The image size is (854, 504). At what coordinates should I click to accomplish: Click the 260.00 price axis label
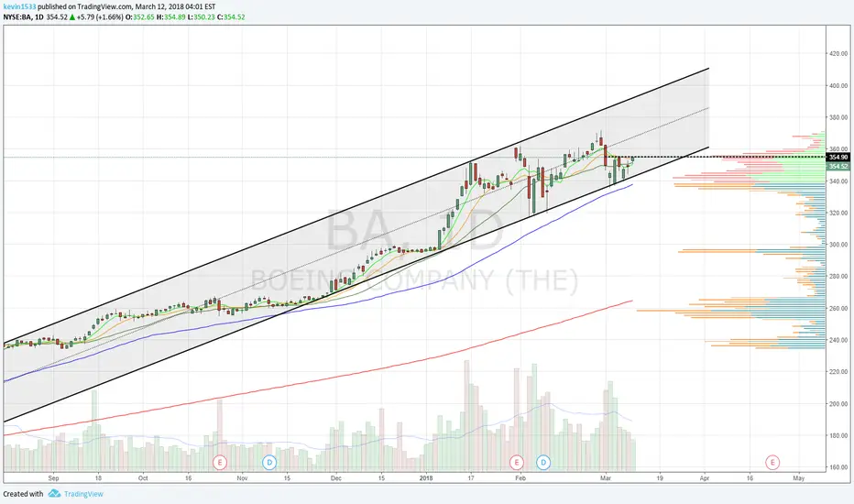tap(838, 309)
